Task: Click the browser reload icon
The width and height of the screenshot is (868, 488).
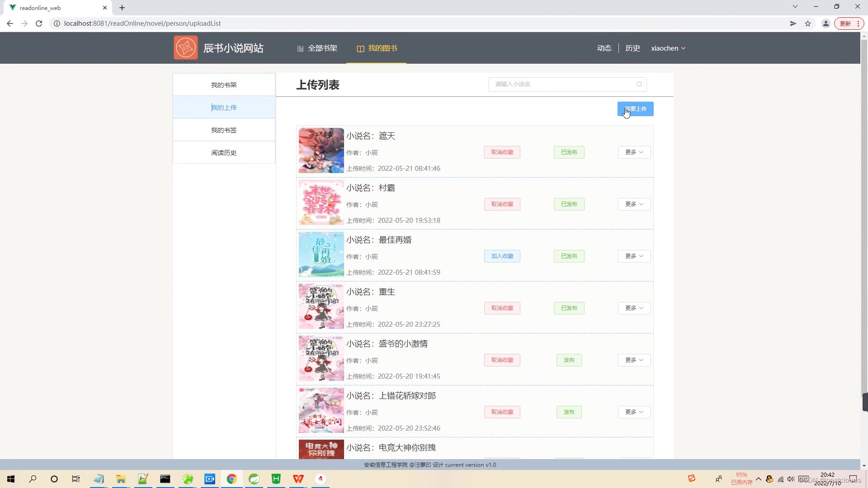Action: coord(39,23)
